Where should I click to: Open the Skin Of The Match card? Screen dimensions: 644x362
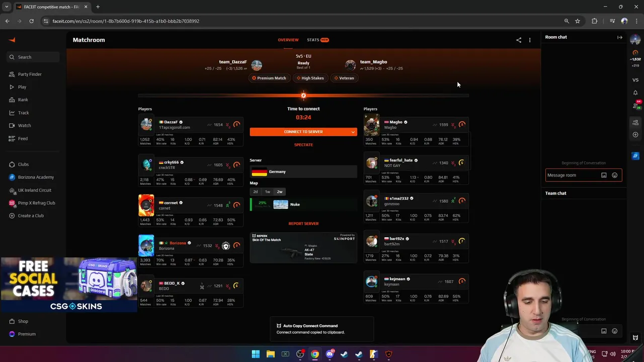point(303,248)
